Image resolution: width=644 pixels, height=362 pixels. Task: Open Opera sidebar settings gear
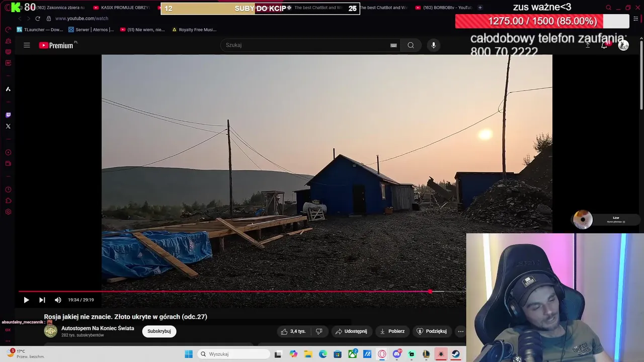click(8, 212)
